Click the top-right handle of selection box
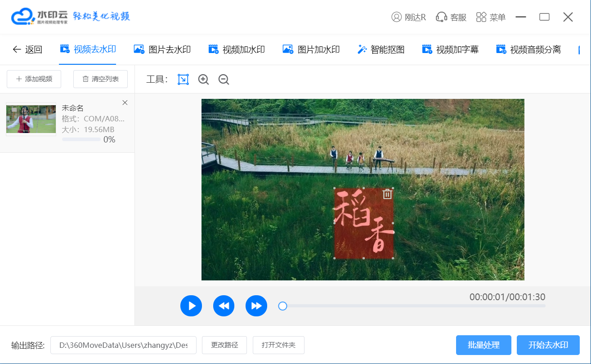591x364 pixels. (393, 189)
